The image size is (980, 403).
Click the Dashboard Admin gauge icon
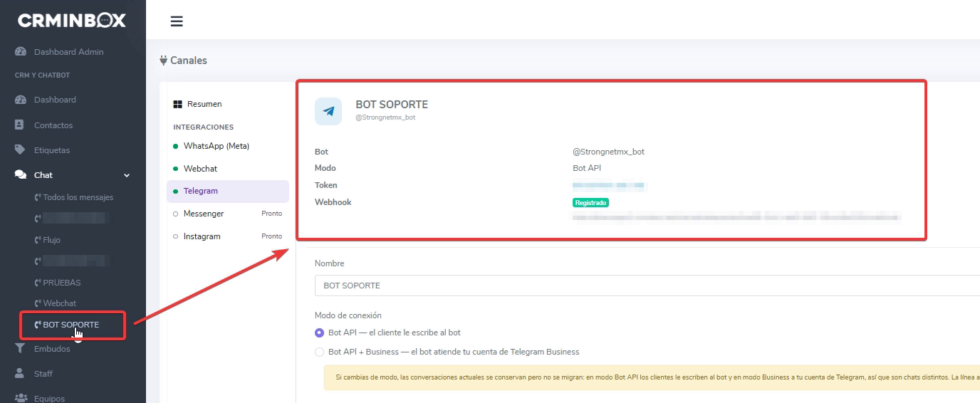coord(20,52)
